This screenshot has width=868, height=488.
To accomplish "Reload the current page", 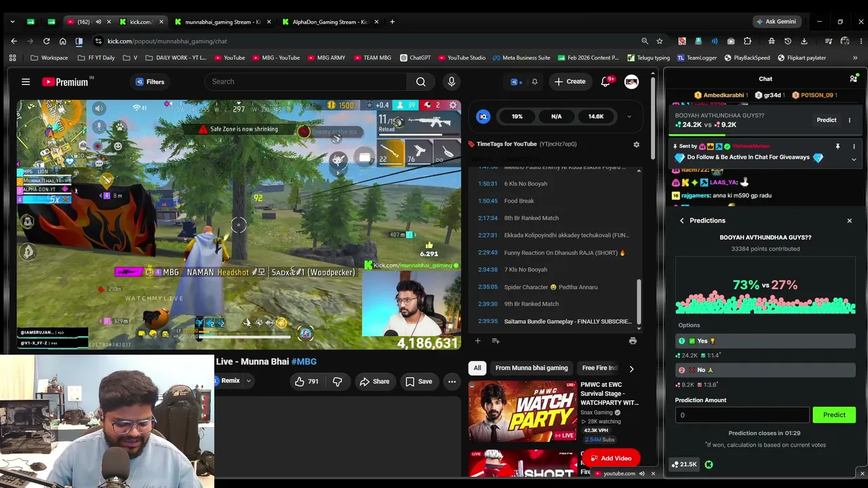I will (x=46, y=41).
